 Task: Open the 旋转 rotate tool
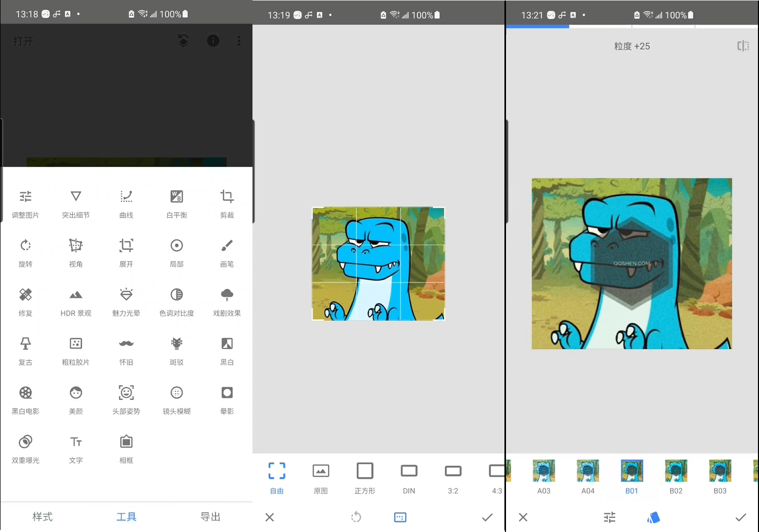(x=25, y=253)
